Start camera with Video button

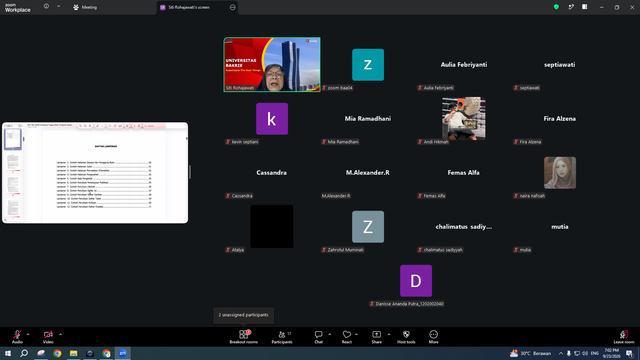(48, 337)
